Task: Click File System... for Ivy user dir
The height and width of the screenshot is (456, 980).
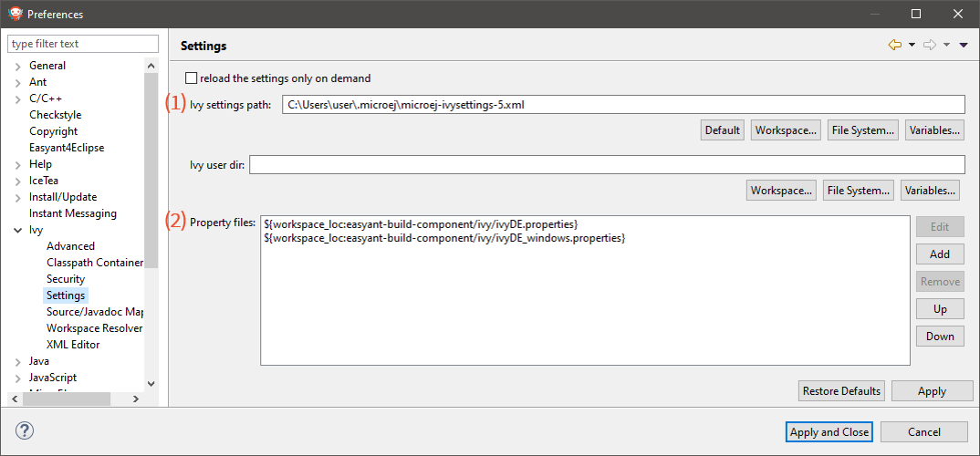Action: [858, 190]
